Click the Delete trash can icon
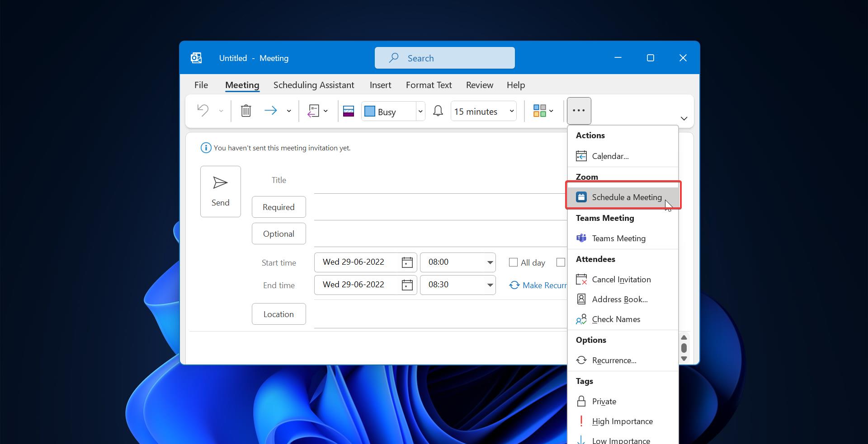The width and height of the screenshot is (868, 444). point(246,111)
